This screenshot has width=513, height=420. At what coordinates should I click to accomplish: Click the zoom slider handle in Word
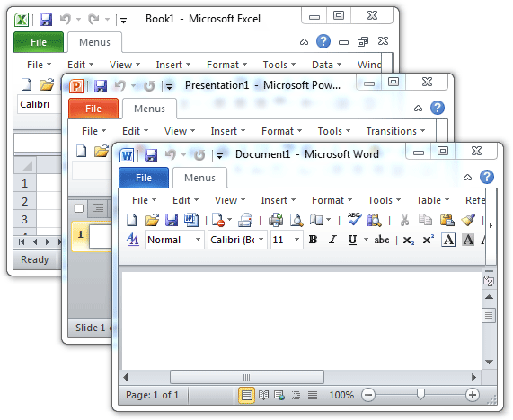point(420,394)
